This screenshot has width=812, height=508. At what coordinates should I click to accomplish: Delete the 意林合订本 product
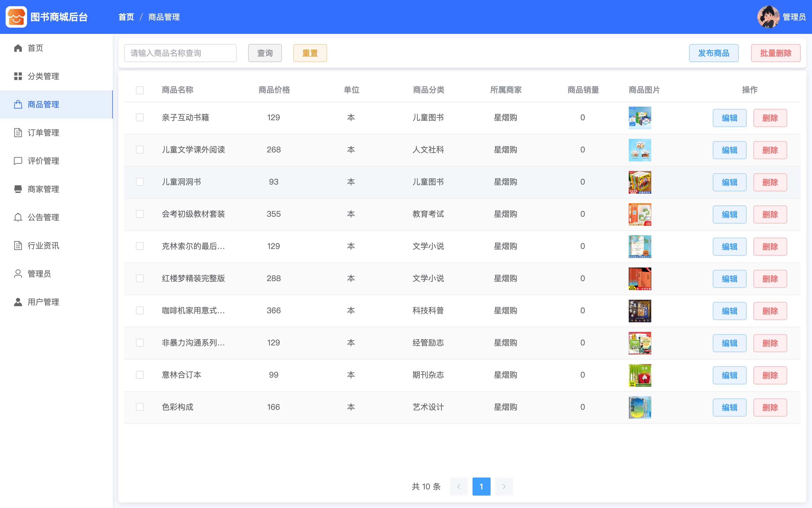click(x=770, y=375)
